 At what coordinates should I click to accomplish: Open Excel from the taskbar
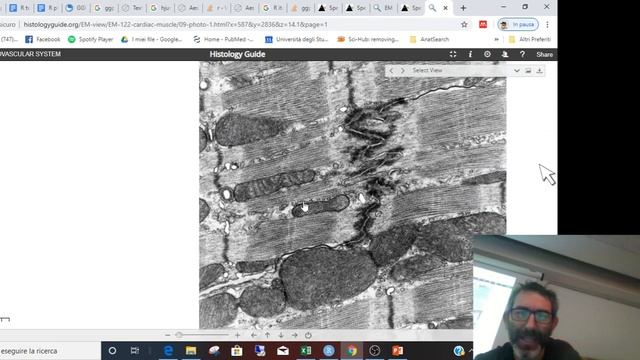click(x=306, y=351)
